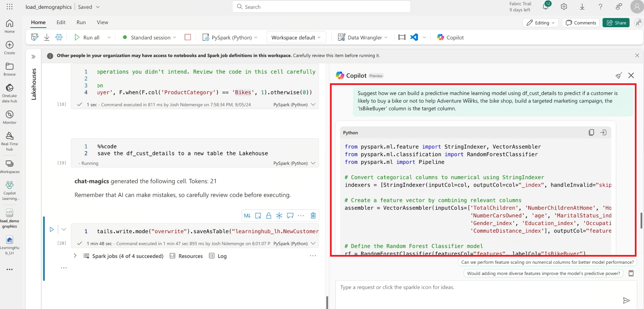Screen dimensions: 644x309
Task: Open run options chevron for cell 20
Action: [x=63, y=229]
